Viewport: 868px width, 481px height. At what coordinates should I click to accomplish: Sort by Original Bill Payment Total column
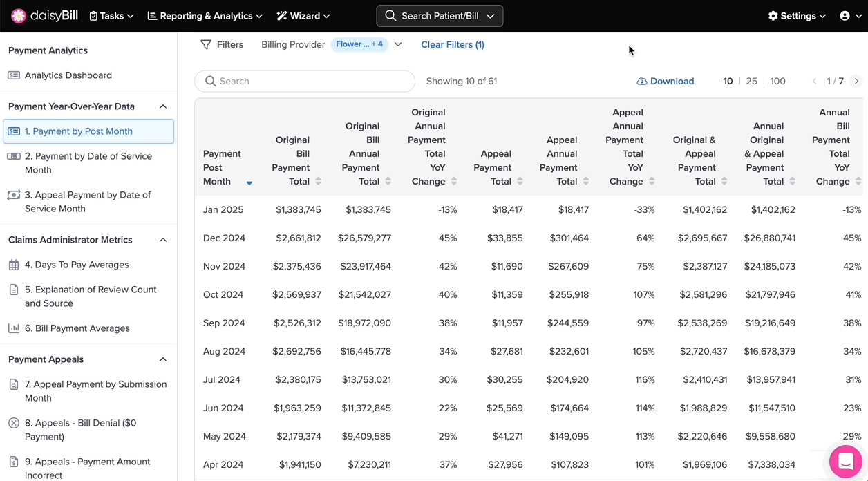pos(318,181)
